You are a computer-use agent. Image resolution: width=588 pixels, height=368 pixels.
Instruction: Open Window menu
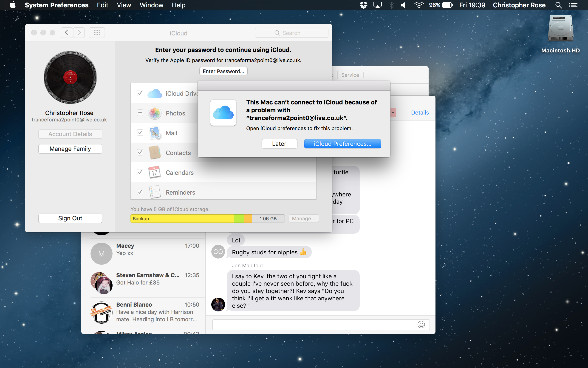pyautogui.click(x=151, y=5)
